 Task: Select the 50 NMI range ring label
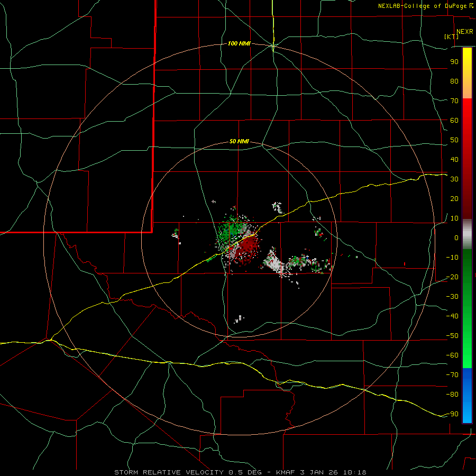(x=239, y=141)
